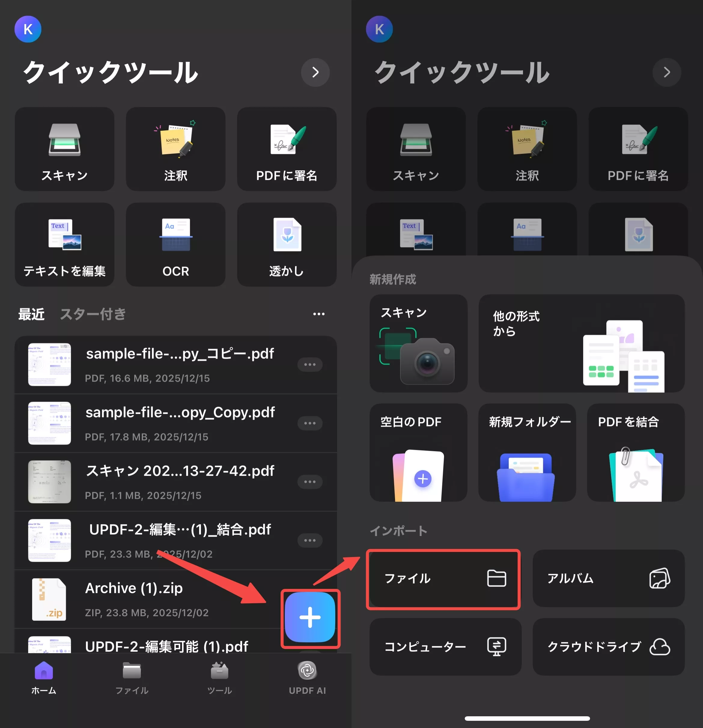Open the テキストを編集 edit text tool
Viewport: 703px width, 728px height.
click(65, 244)
